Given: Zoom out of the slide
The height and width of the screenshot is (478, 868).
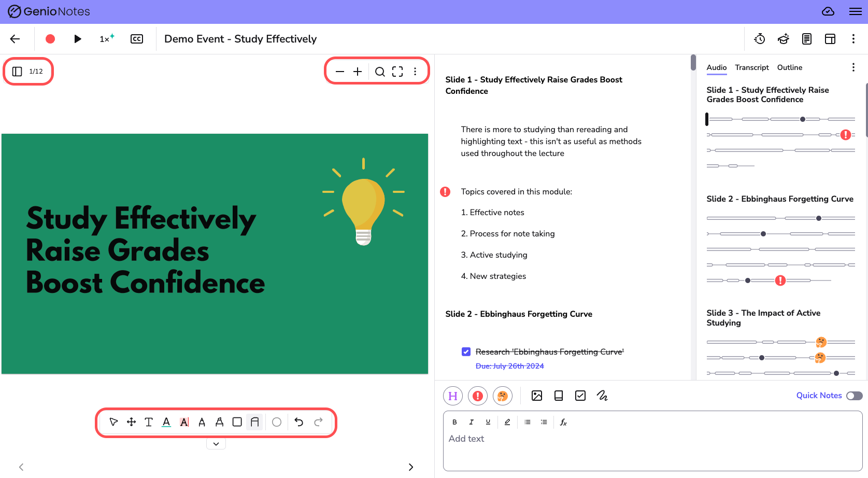Looking at the screenshot, I should 340,72.
